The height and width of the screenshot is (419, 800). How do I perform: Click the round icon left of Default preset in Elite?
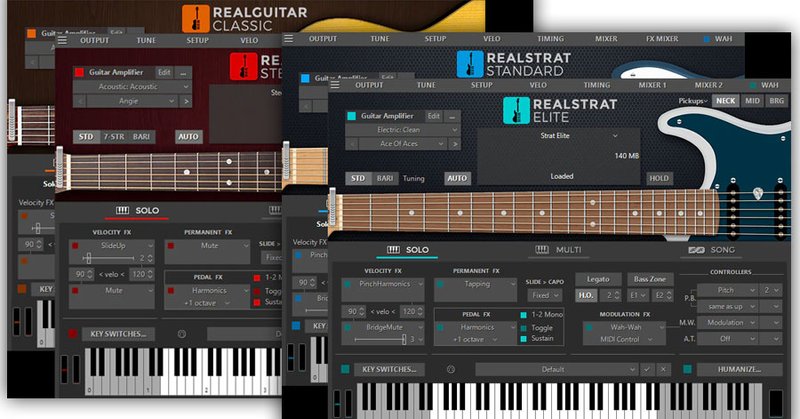(x=451, y=369)
